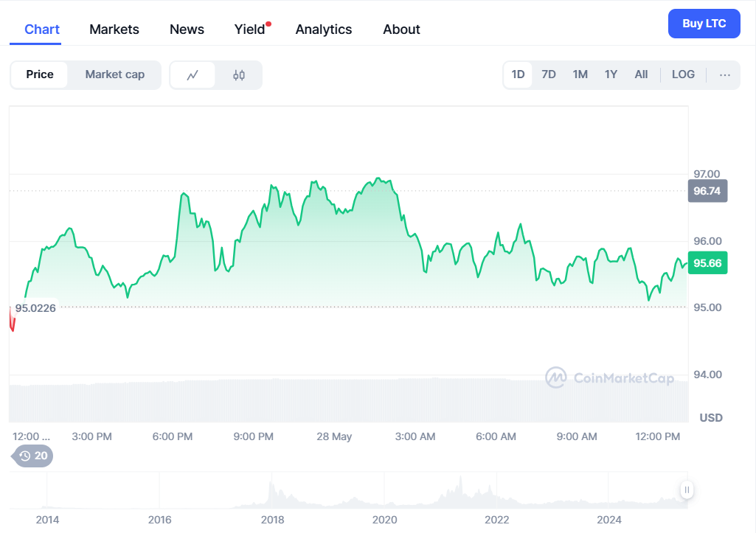This screenshot has width=756, height=533.
Task: Open the Chart tab
Action: pyautogui.click(x=42, y=29)
